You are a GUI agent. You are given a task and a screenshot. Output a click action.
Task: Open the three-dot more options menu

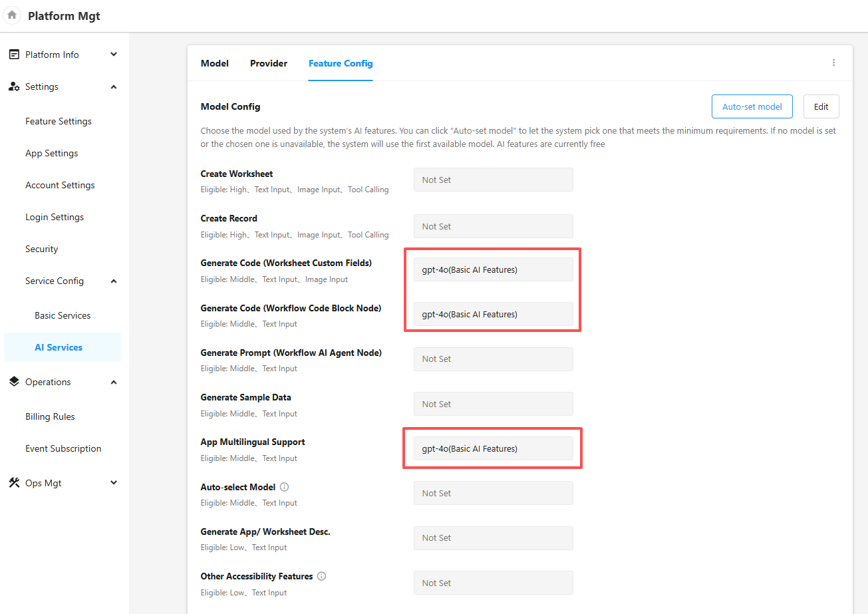click(833, 63)
